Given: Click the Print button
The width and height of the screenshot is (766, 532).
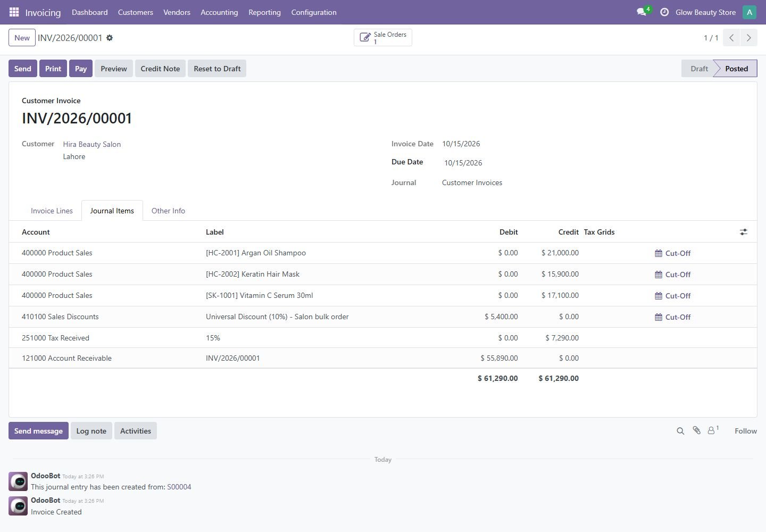Looking at the screenshot, I should point(53,69).
